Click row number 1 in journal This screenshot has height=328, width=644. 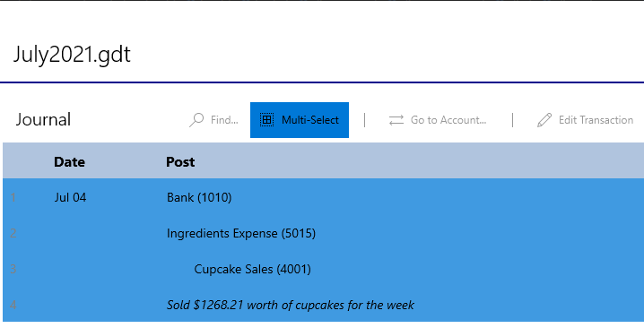pyautogui.click(x=13, y=197)
